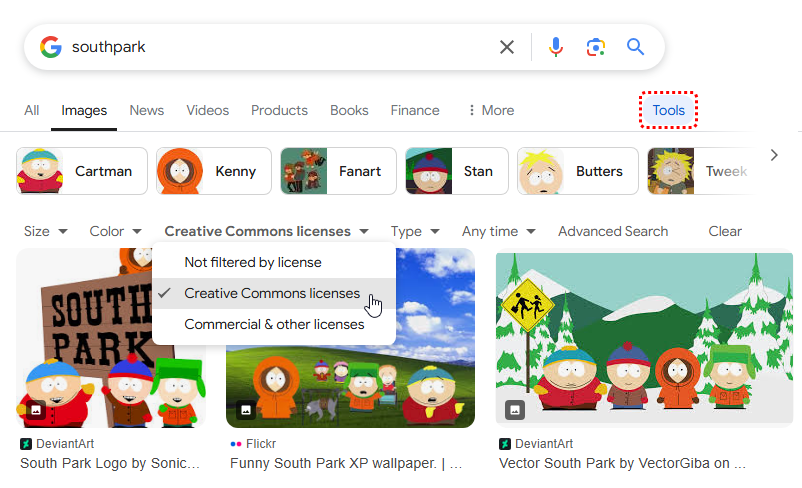802x488 pixels.
Task: Go to the Videos tab
Action: click(x=208, y=110)
